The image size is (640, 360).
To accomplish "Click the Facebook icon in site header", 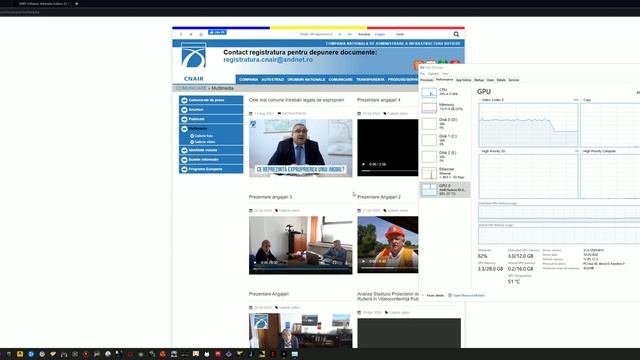I will pos(181,34).
